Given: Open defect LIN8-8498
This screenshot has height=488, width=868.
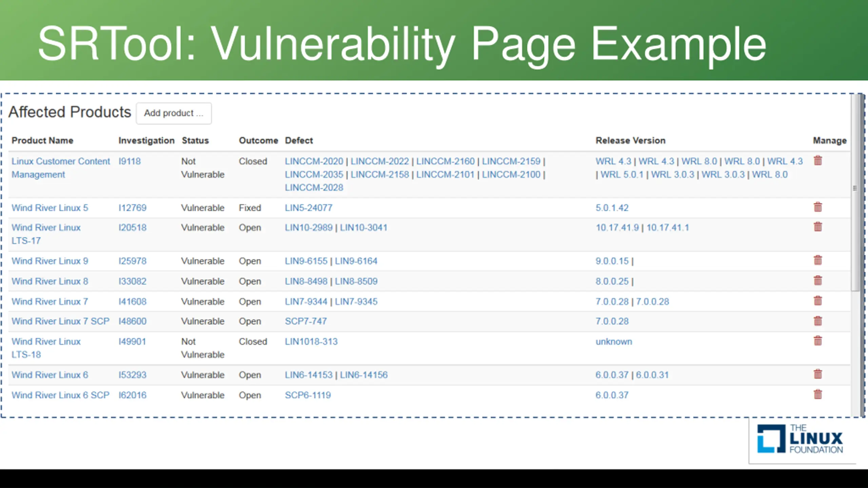Looking at the screenshot, I should (306, 281).
